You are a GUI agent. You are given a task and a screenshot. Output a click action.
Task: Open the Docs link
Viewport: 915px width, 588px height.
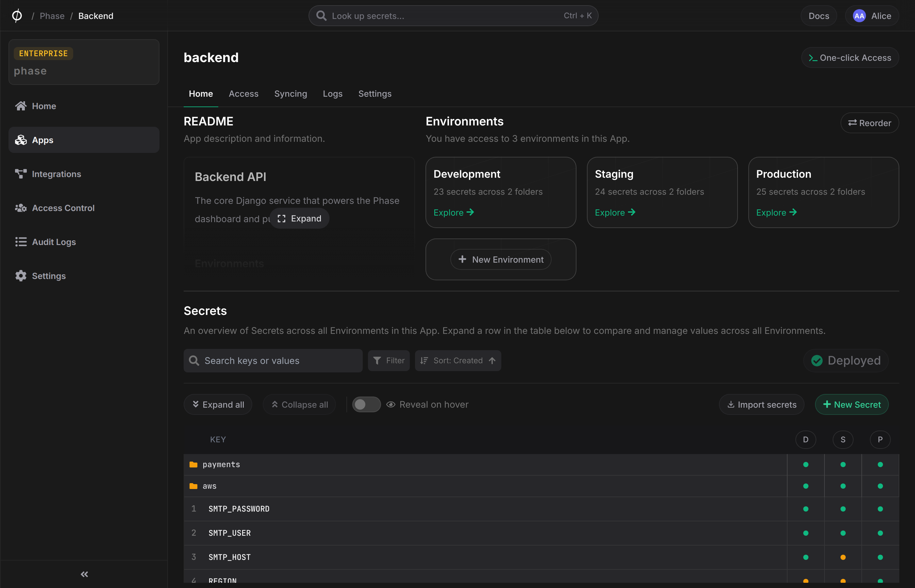(819, 16)
